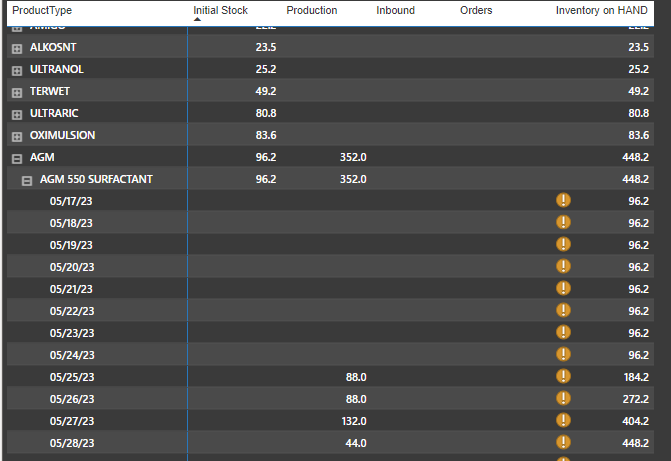The width and height of the screenshot is (671, 461).
Task: Click warning icon on 05/17/23 row
Action: pyautogui.click(x=563, y=200)
